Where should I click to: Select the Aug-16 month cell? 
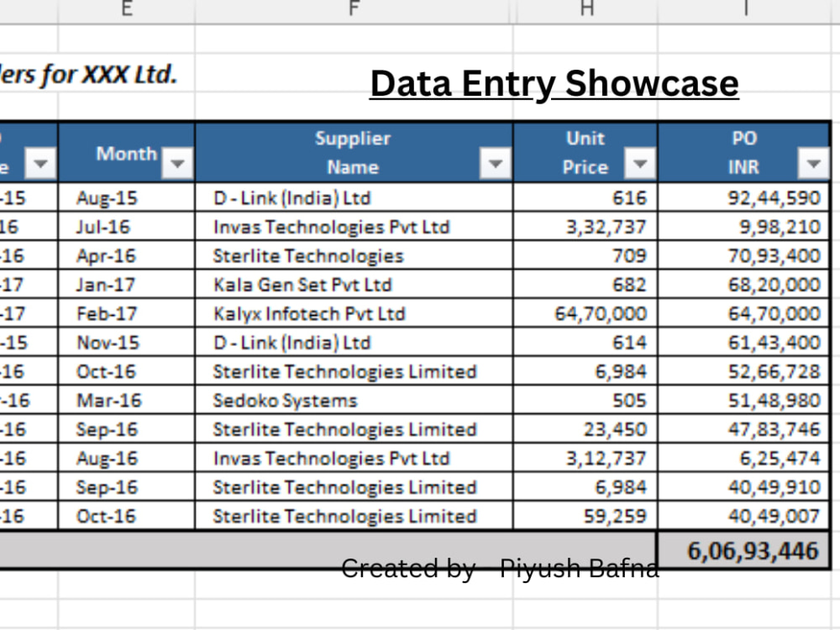[x=127, y=458]
